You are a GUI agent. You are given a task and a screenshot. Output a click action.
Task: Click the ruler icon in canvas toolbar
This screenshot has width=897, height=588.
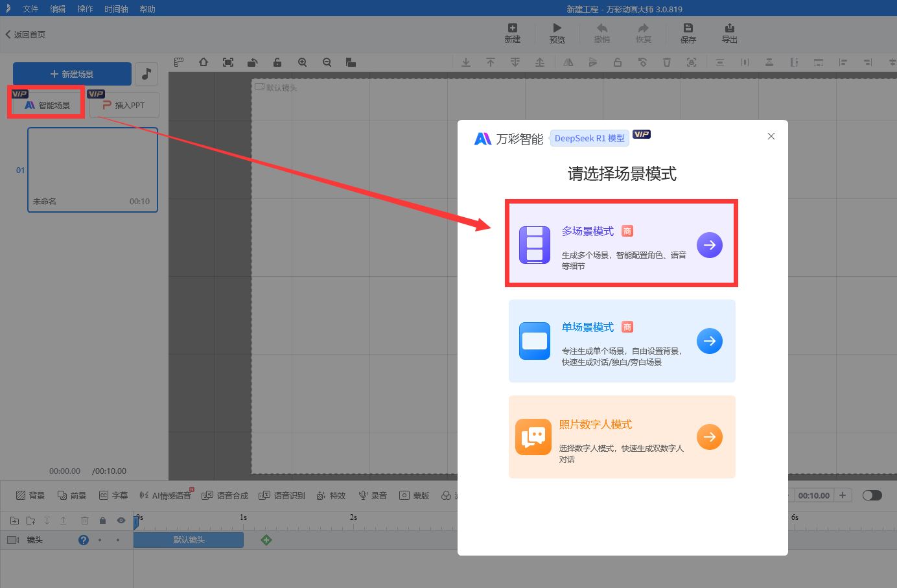tap(179, 62)
